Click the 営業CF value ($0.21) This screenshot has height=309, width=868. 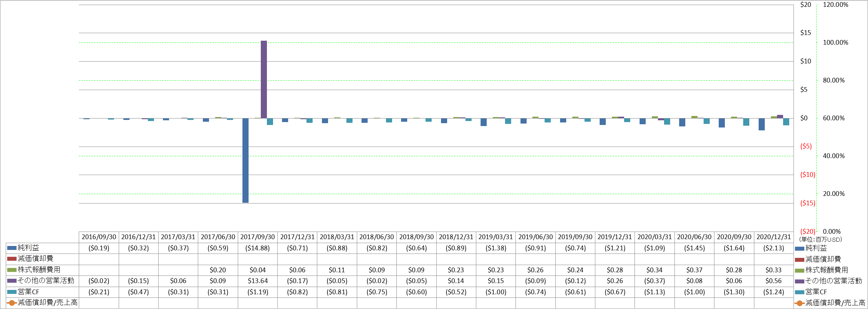99,292
